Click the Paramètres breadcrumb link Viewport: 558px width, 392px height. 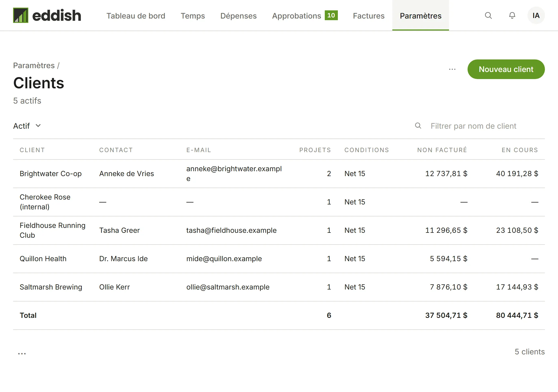(34, 65)
